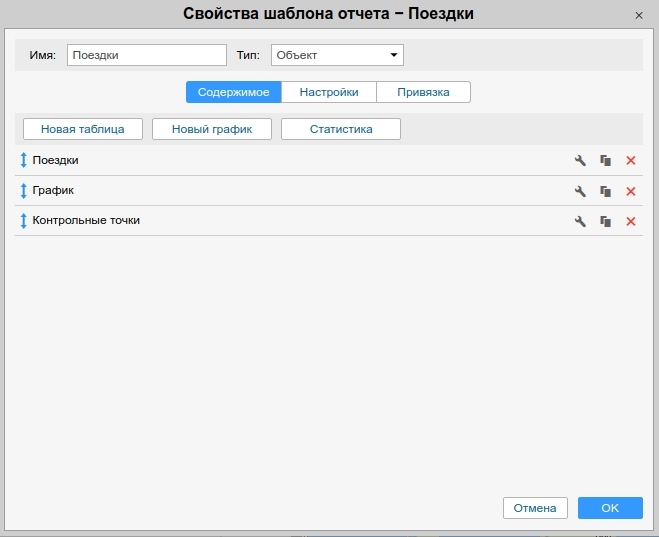Edit Контрольные точки with wrench icon

pyautogui.click(x=580, y=221)
